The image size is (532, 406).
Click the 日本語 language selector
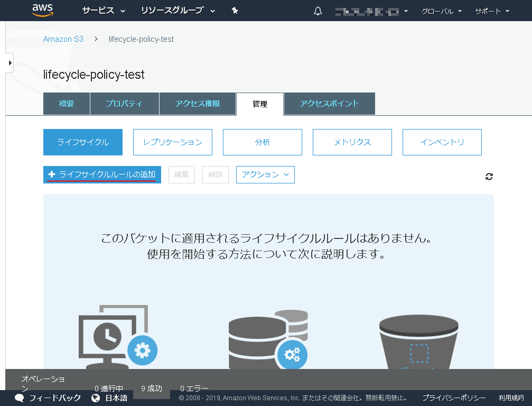116,398
